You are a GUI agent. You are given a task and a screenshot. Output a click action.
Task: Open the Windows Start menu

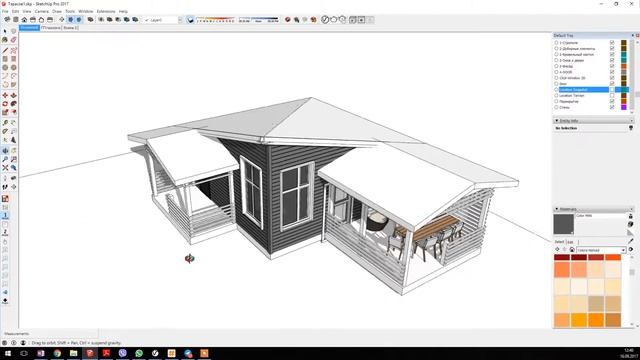(x=8, y=353)
